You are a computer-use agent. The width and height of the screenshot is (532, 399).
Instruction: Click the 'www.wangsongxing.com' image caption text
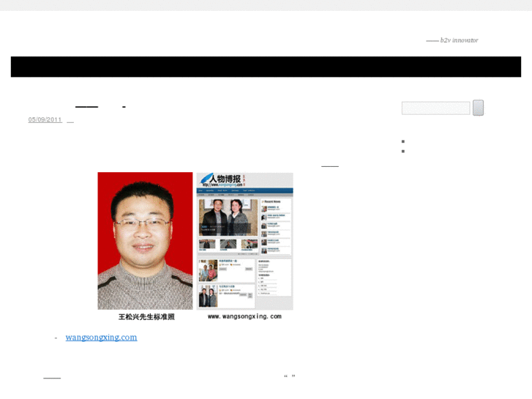[244, 316]
